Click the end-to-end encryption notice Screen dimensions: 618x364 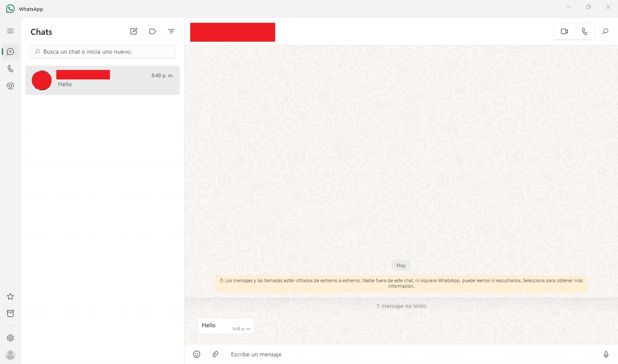click(x=401, y=283)
